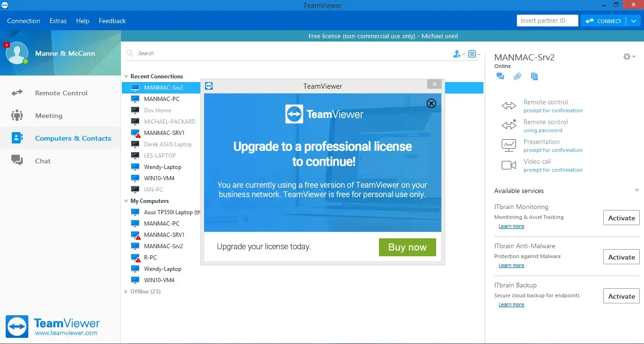Open the Feedback menu
The height and width of the screenshot is (344, 644).
pos(112,21)
